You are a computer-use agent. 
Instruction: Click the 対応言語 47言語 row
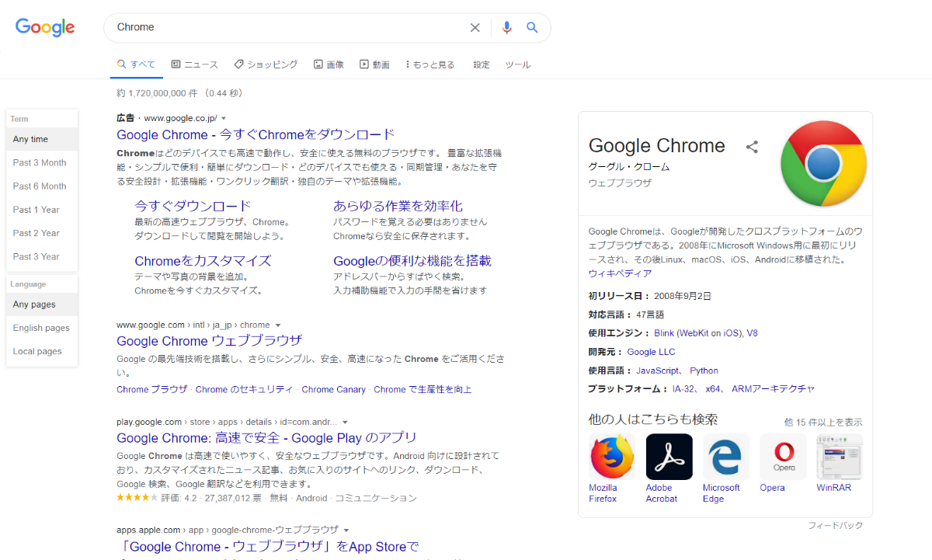coord(627,315)
